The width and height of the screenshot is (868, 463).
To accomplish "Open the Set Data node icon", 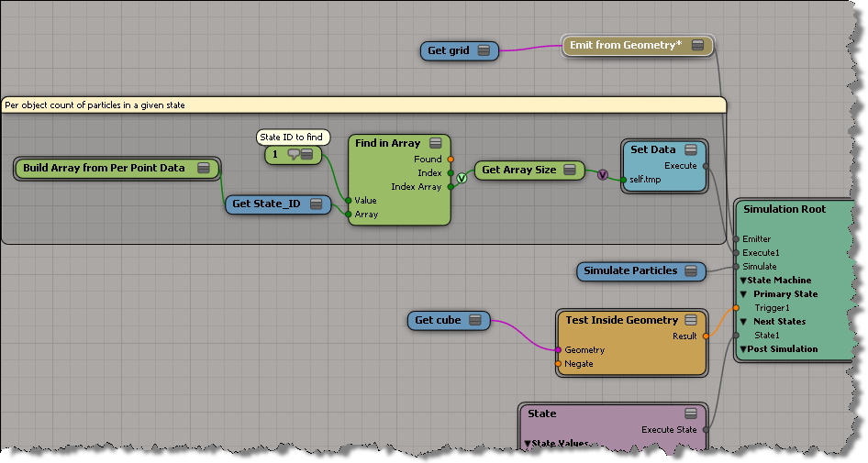I will tap(691, 149).
